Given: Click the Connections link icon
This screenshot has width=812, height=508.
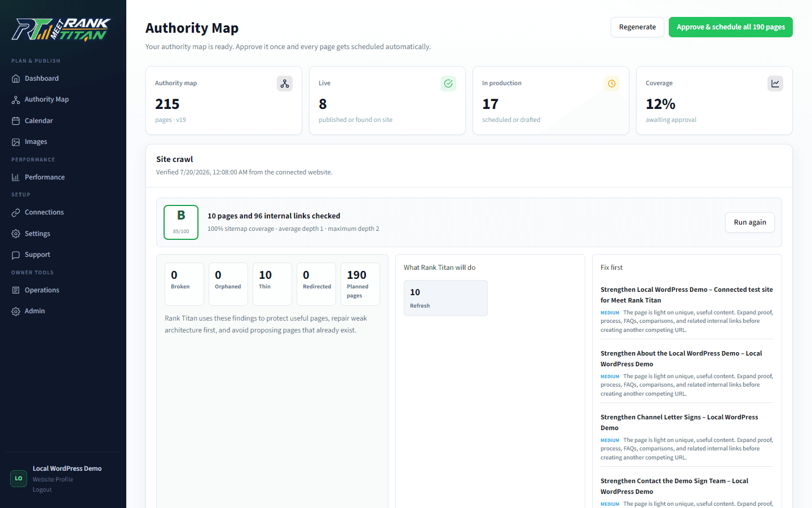Looking at the screenshot, I should pos(16,212).
